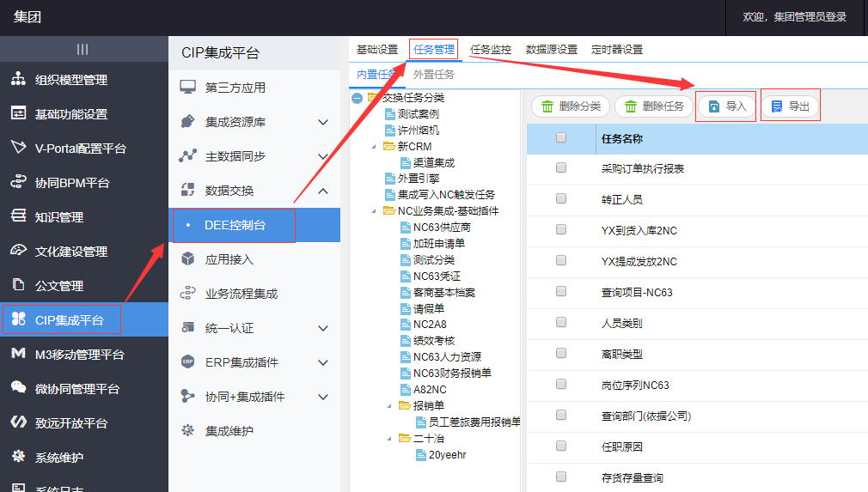This screenshot has height=492, width=868.
Task: Click the 协同+集成插件 icon
Action: pos(187,396)
